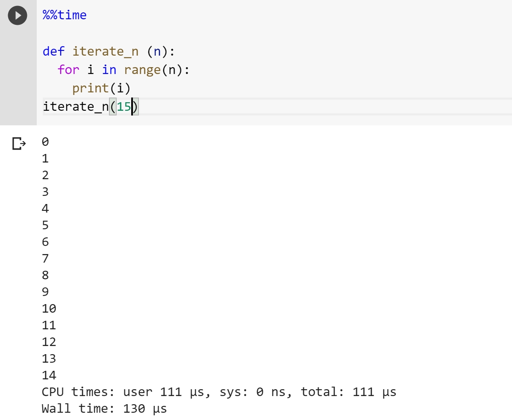Click the number 15 in the function call
Screen dimensions: 512x420
click(x=124, y=106)
